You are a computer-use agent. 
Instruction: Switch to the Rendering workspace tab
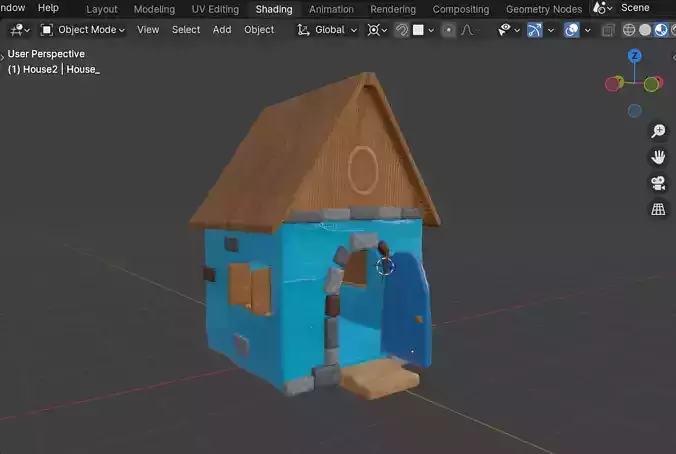pos(393,9)
